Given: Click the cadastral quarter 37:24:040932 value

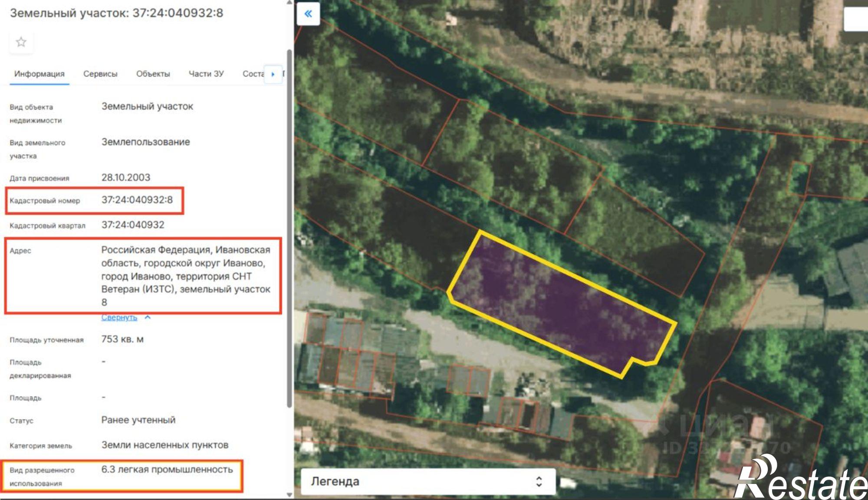Looking at the screenshot, I should coord(133,225).
